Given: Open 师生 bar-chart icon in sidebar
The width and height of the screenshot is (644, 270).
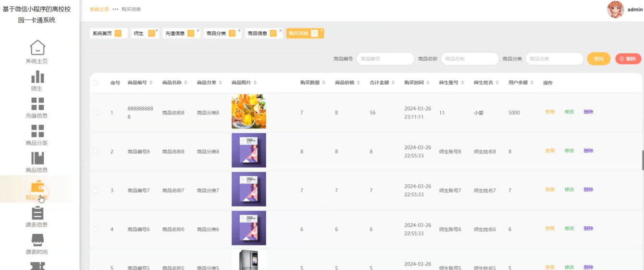Looking at the screenshot, I should pyautogui.click(x=37, y=77).
